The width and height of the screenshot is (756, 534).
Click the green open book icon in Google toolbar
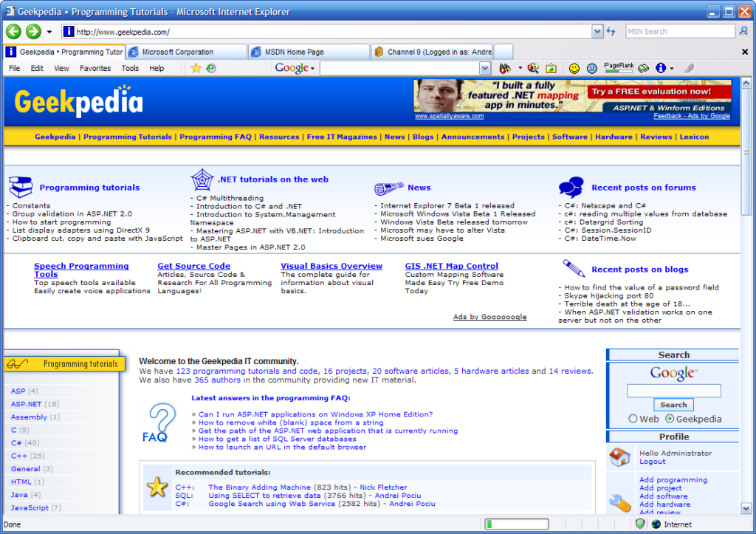(644, 69)
